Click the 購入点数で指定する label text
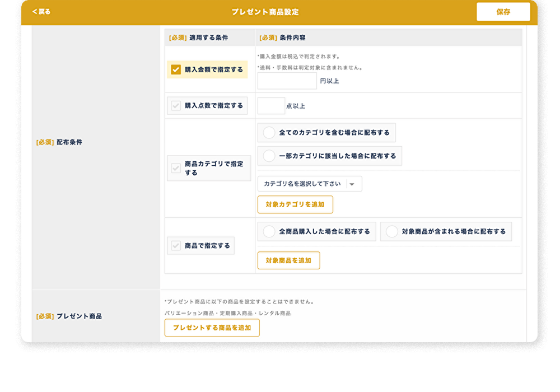Image resolution: width=560 pixels, height=392 pixels. click(214, 105)
